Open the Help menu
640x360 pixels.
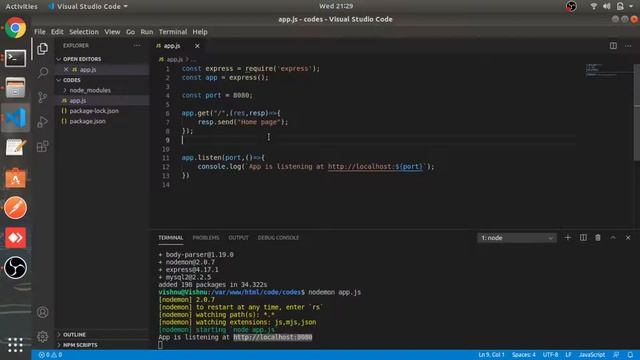(x=200, y=32)
